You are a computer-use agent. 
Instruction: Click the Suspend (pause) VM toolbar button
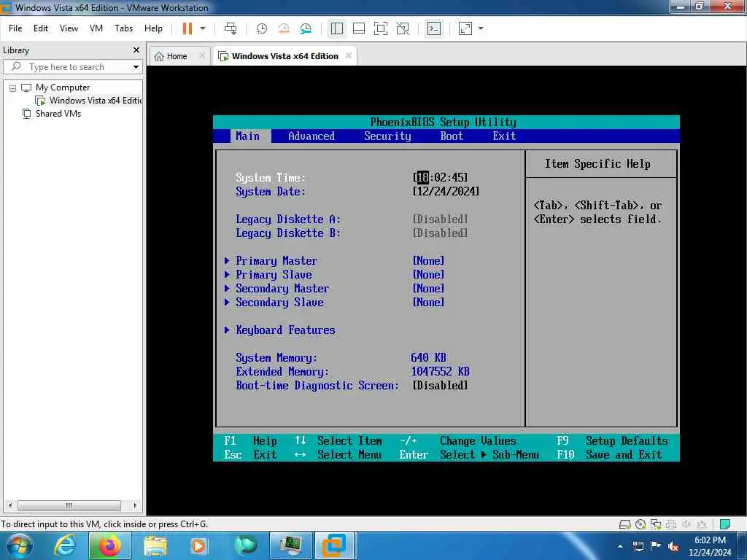coord(187,28)
